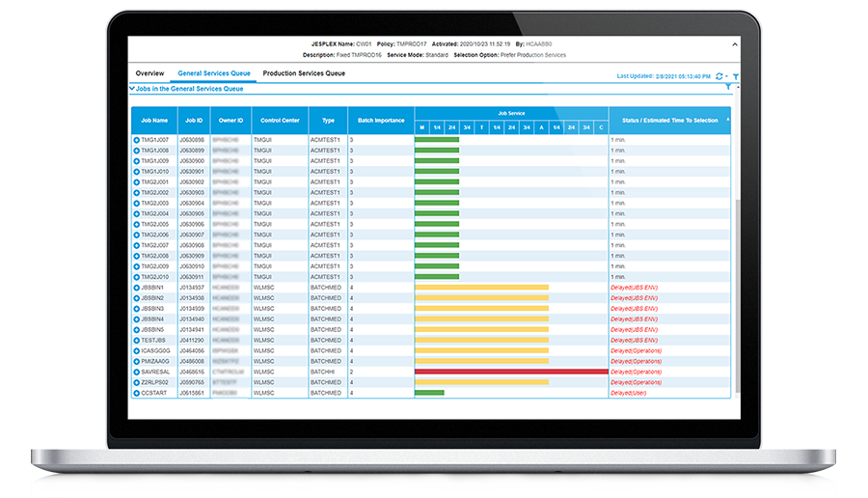The width and height of the screenshot is (868, 498).
Task: Click the blue row icon for job PMIZAA0G
Action: [137, 361]
